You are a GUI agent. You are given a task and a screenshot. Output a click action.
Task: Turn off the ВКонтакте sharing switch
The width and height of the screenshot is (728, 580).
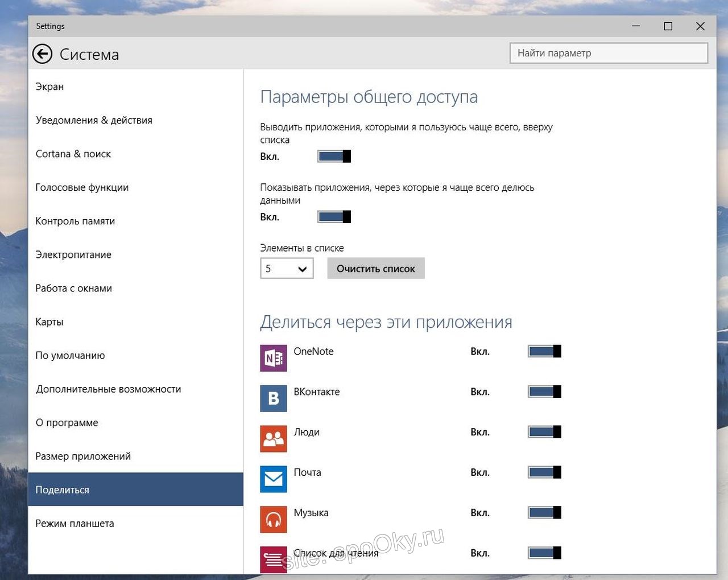coord(544,392)
